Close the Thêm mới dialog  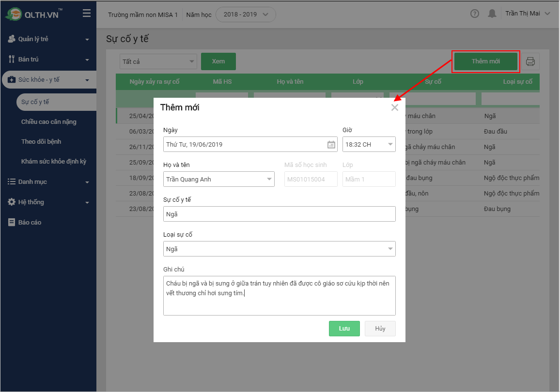394,107
